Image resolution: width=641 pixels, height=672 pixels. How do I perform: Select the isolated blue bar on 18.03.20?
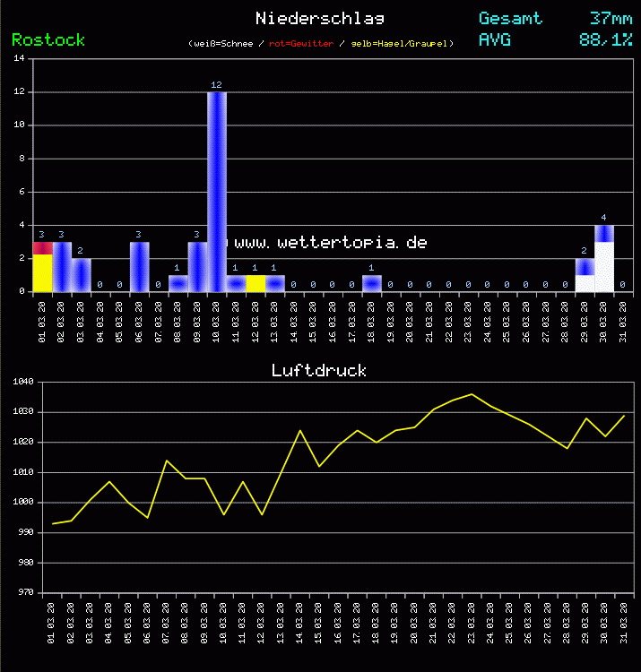click(371, 283)
